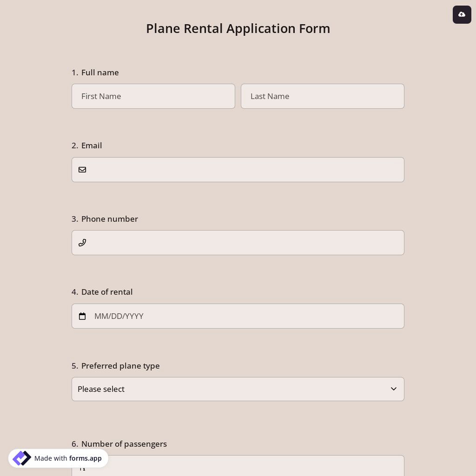
Task: Click the chevron on the plane type selector
Action: pos(394,389)
